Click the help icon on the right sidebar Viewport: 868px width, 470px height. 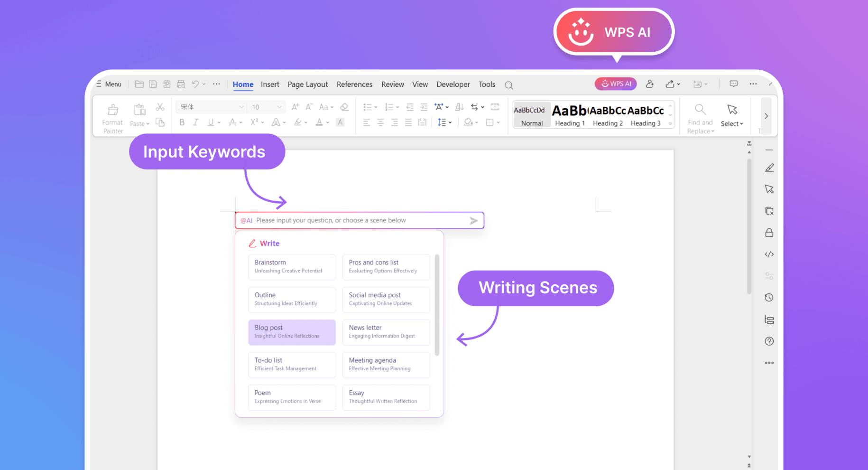(x=769, y=341)
